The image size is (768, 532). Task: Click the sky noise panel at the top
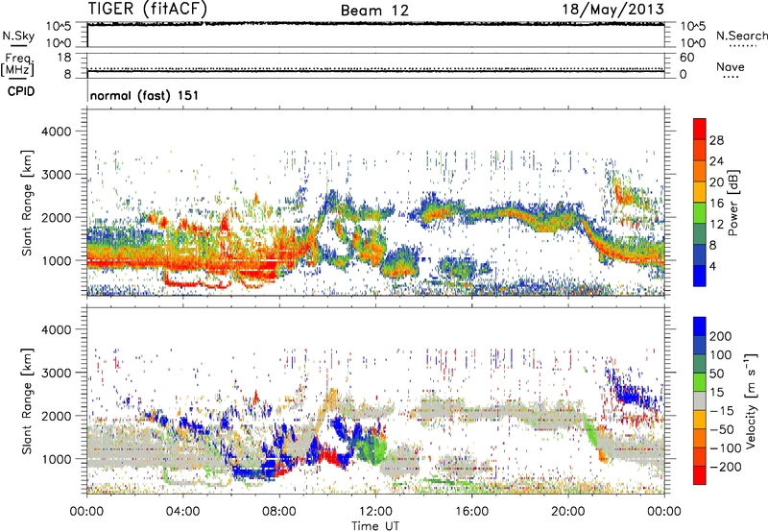pos(375,35)
